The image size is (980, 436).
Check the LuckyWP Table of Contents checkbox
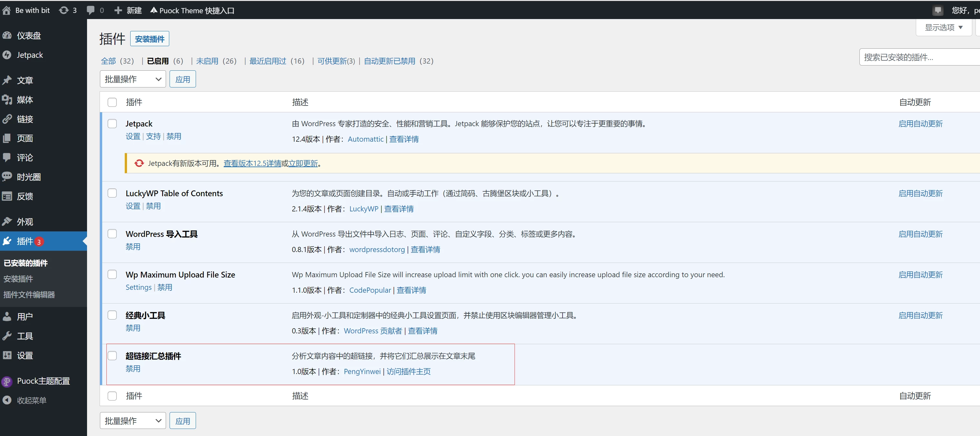point(112,193)
